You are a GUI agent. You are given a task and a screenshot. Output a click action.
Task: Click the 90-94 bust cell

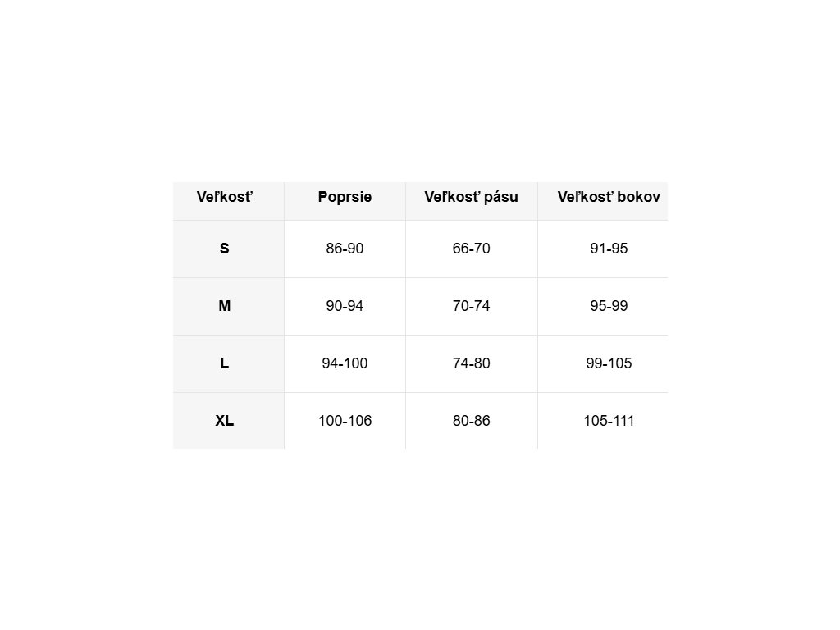coord(345,306)
